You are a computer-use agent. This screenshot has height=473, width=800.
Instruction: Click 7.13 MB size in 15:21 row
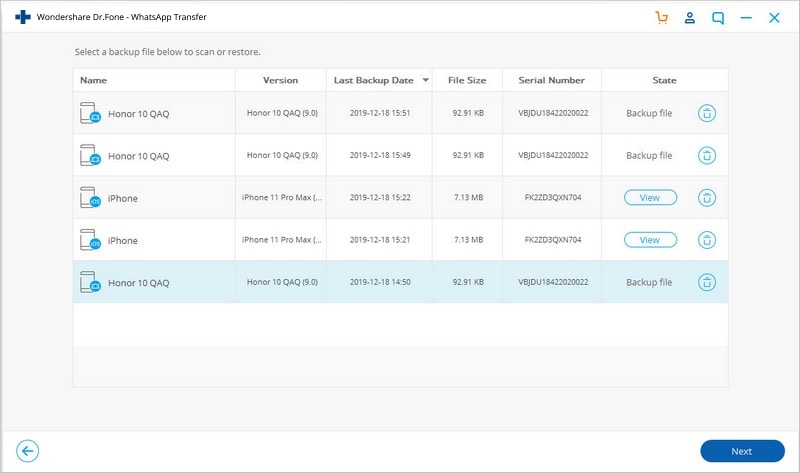(x=468, y=240)
